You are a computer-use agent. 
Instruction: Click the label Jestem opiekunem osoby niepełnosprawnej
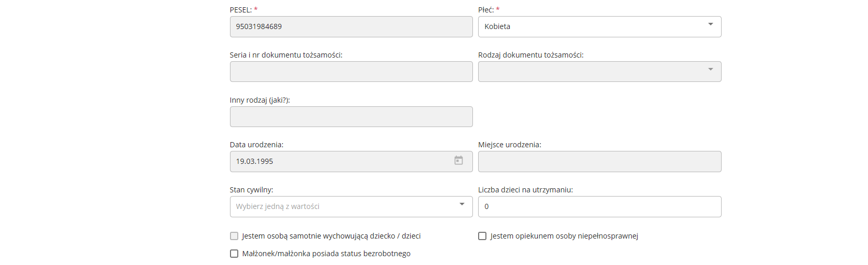click(564, 236)
